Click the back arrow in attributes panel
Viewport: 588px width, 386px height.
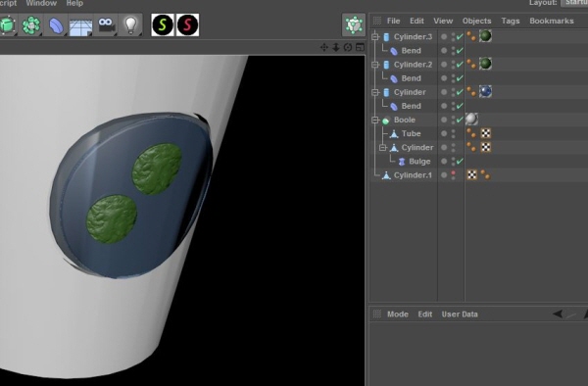[558, 314]
